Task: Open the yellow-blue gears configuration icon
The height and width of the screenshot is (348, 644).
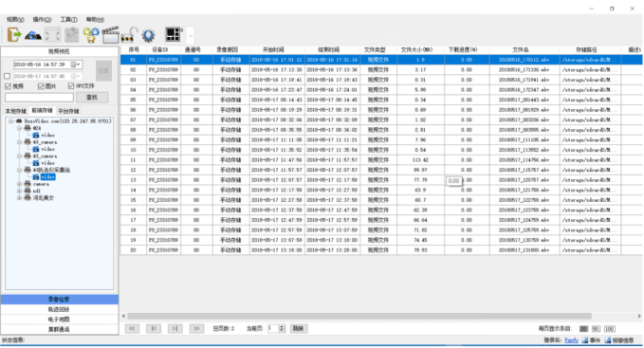Action: [x=91, y=35]
